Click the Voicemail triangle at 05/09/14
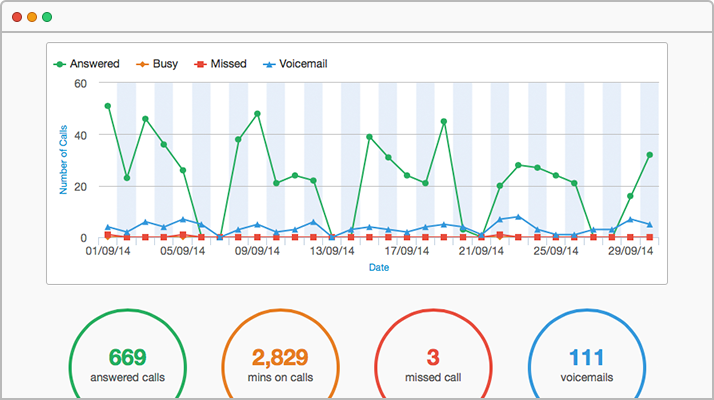The image size is (714, 400). (183, 219)
